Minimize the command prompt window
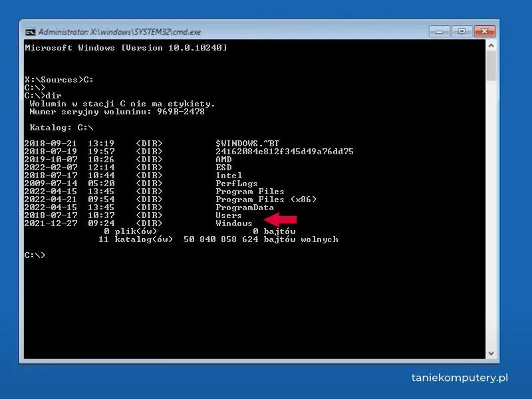 441,31
